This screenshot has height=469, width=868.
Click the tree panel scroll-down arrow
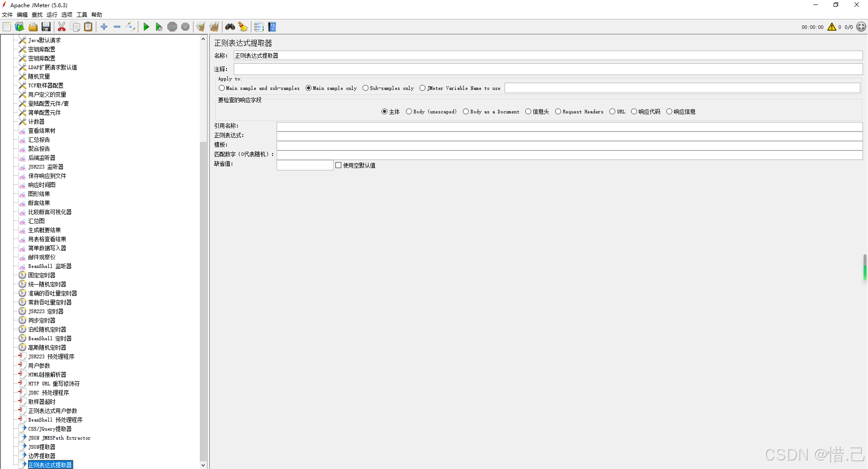click(203, 465)
